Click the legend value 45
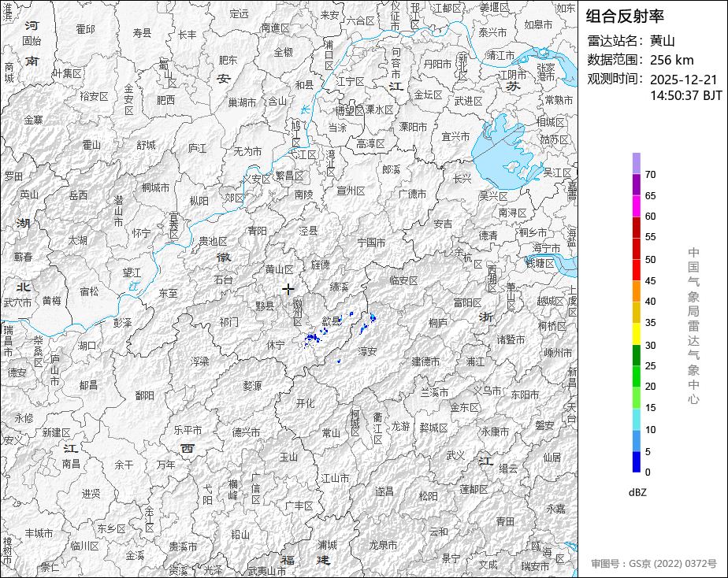Screen dimensions: 728x578 pos(651,280)
